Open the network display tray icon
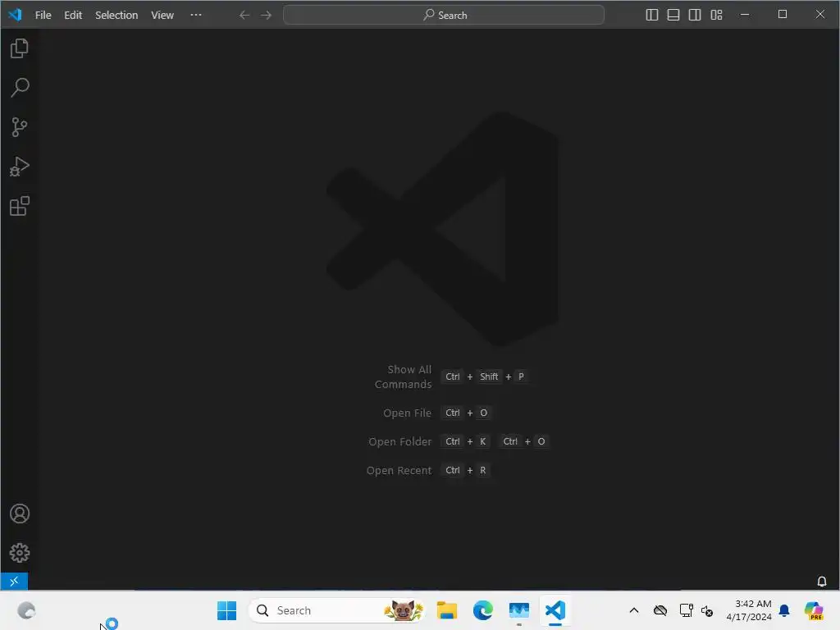Screen dimensions: 840x630 click(686, 610)
